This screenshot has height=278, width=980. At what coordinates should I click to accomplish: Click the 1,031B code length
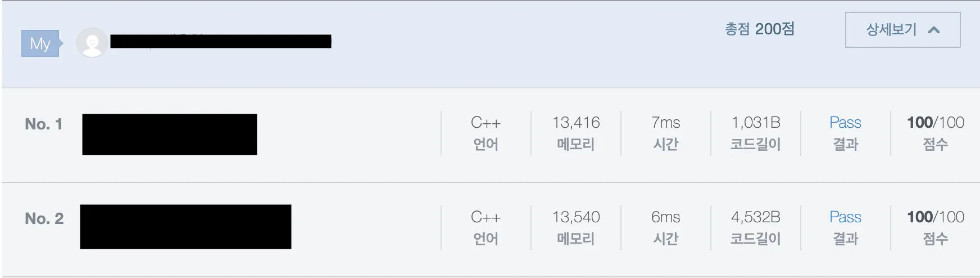[x=755, y=123]
